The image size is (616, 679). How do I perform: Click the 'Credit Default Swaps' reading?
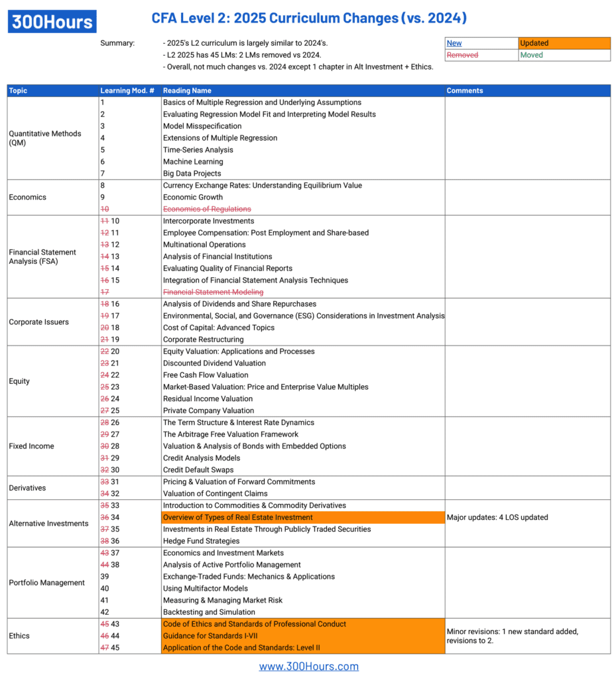198,470
